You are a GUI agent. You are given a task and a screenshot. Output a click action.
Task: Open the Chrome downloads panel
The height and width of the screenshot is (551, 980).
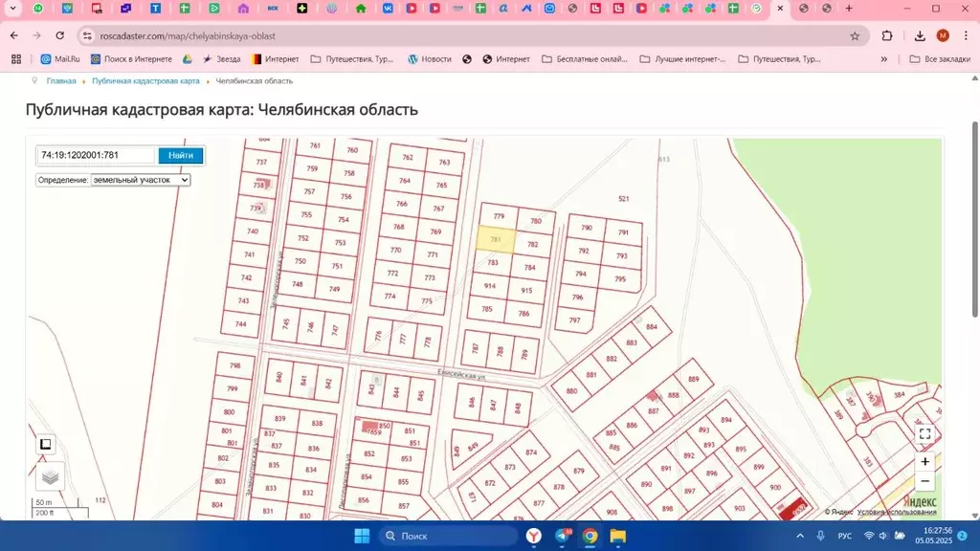click(x=920, y=35)
